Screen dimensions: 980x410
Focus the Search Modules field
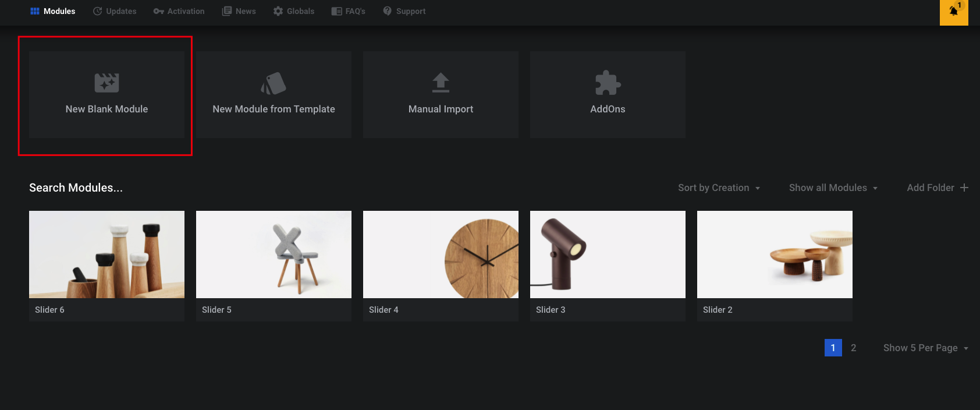coord(76,188)
